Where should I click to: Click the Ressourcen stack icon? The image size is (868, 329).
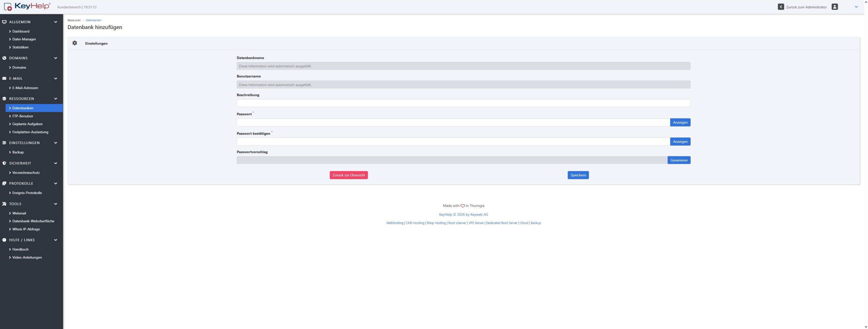(4, 99)
